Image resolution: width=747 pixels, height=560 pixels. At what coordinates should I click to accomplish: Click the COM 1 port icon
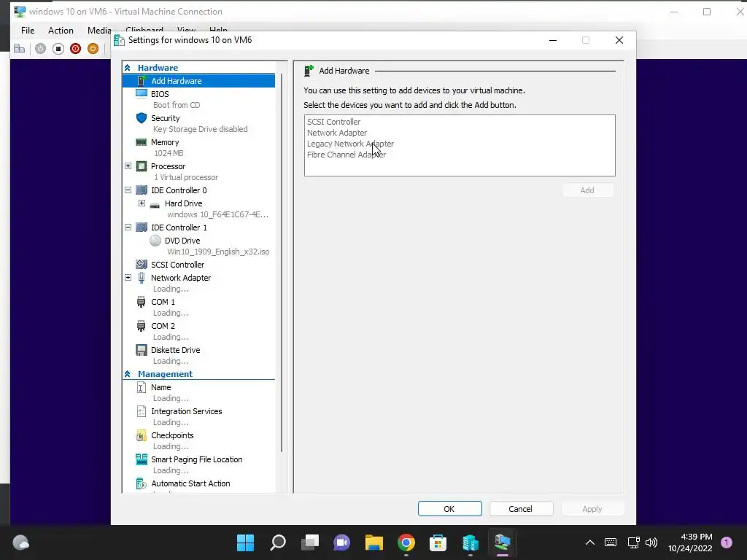pyautogui.click(x=141, y=301)
